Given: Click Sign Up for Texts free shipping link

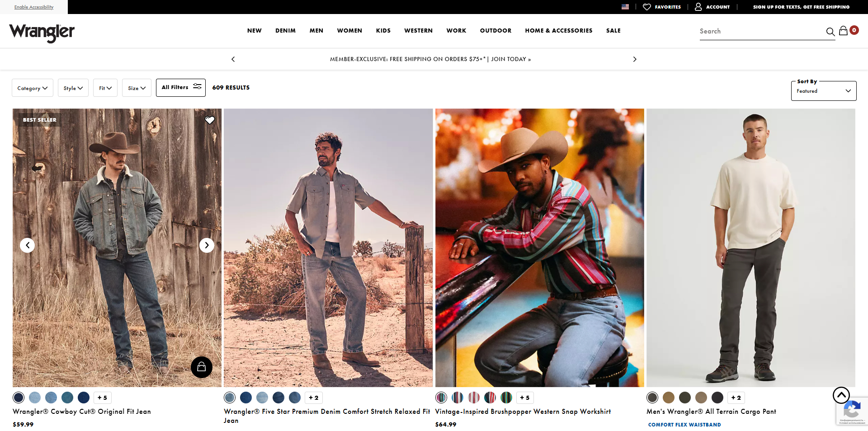Looking at the screenshot, I should click(x=801, y=7).
